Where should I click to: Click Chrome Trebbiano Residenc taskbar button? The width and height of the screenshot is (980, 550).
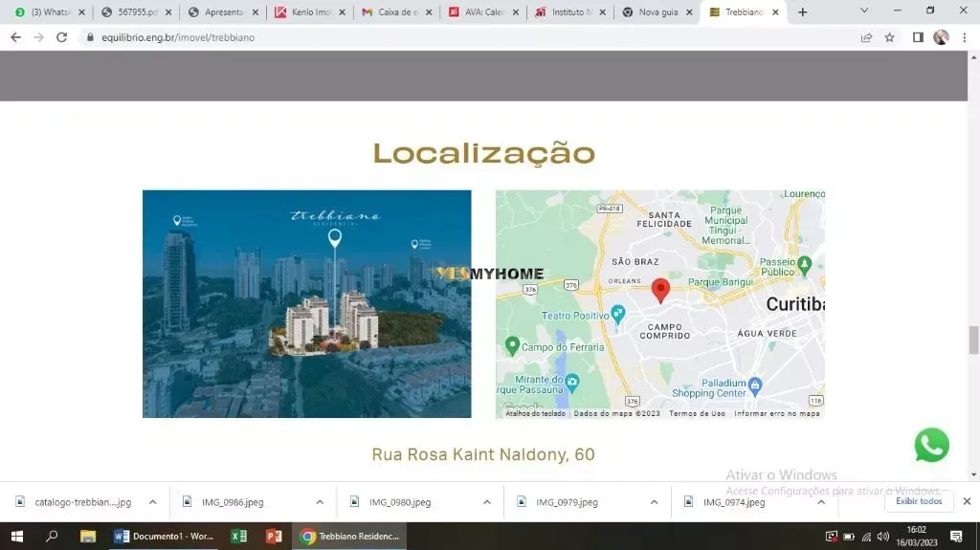(x=350, y=537)
